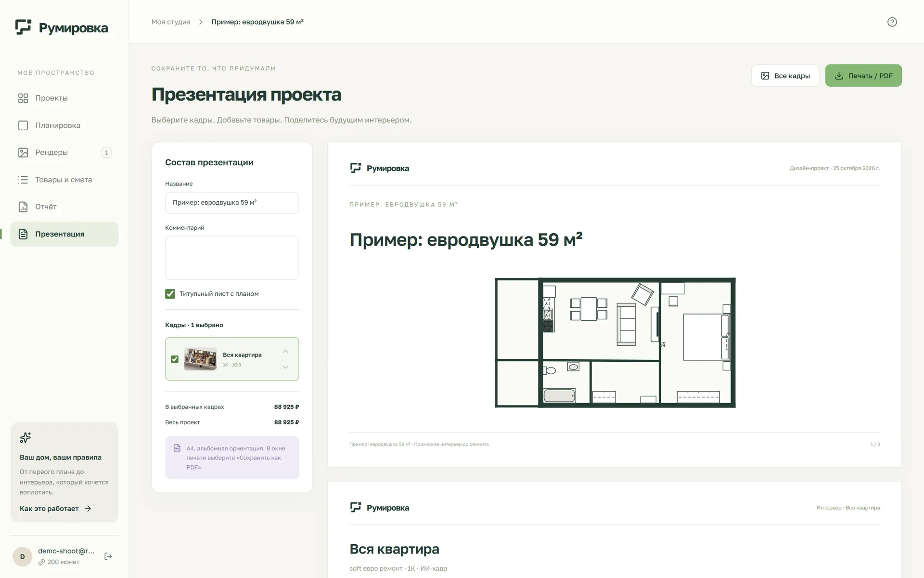Click Румировка logo on title page

[x=379, y=168]
